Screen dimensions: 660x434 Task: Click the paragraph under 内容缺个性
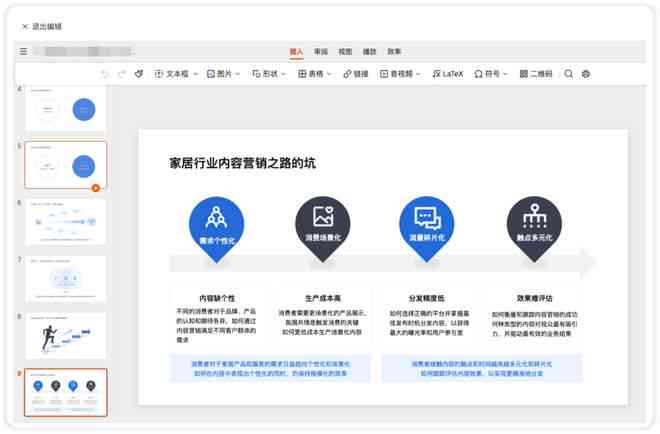tap(216, 325)
